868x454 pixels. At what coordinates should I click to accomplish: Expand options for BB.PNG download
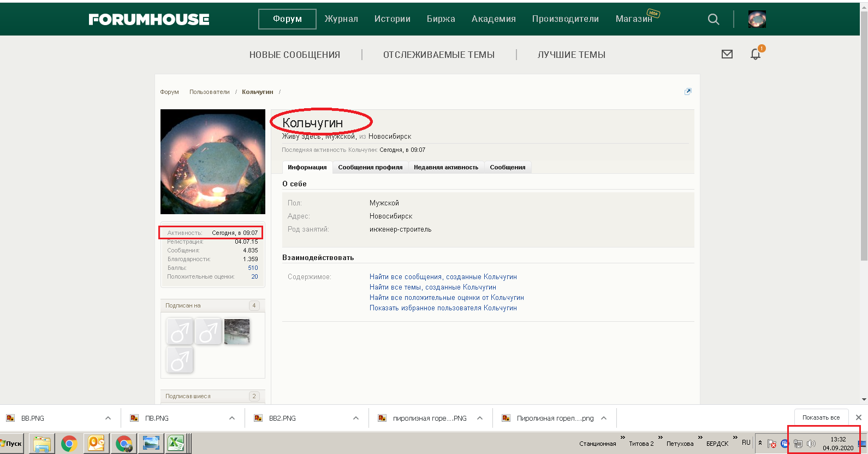108,418
